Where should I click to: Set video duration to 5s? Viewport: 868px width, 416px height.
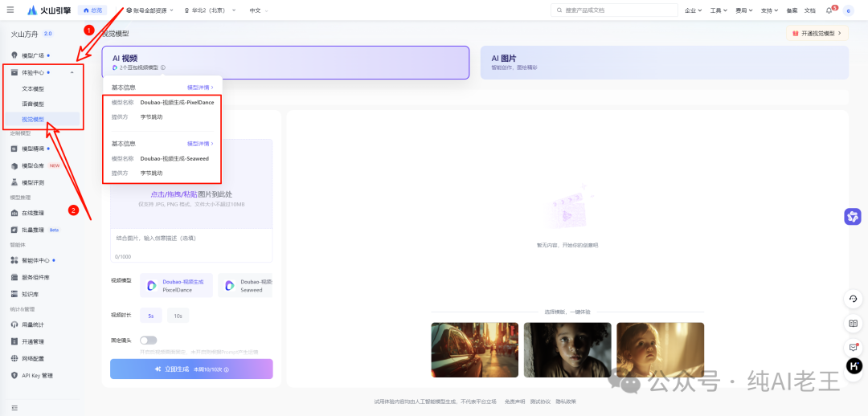coord(150,316)
